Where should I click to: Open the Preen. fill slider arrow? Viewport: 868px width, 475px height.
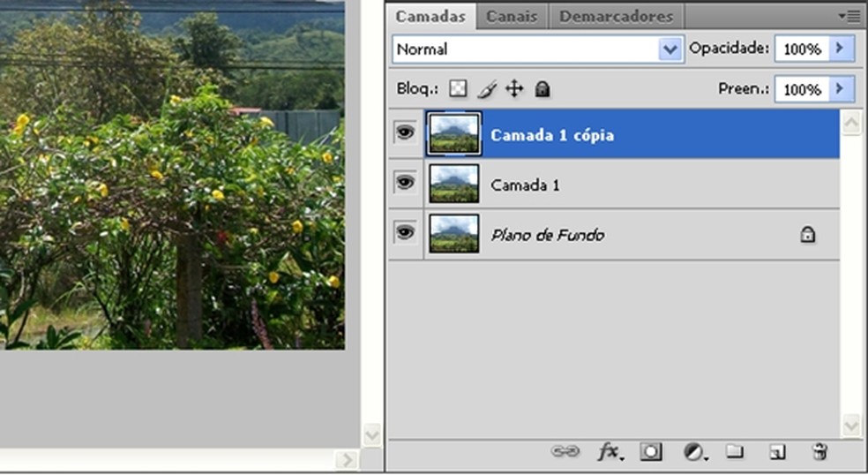[x=841, y=88]
